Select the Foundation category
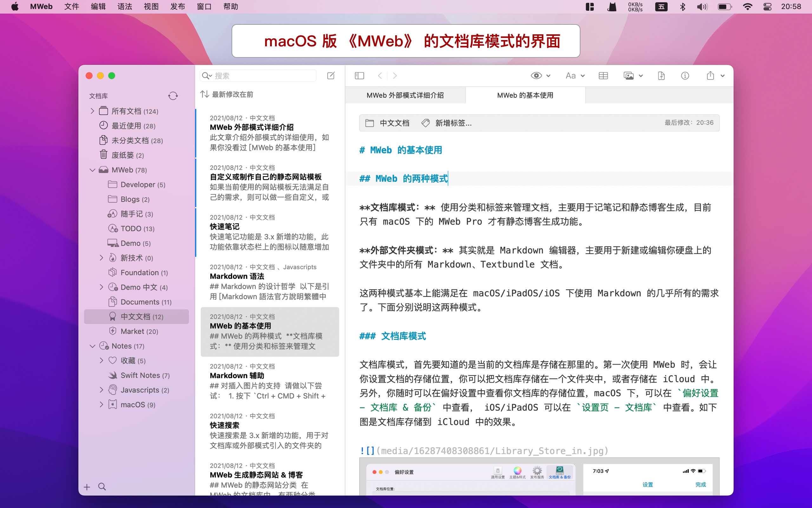The image size is (812, 508). pos(136,272)
